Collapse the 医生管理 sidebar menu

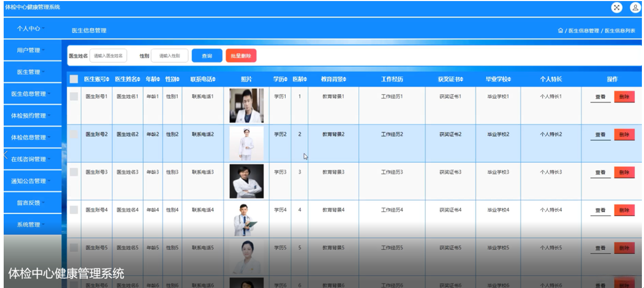click(32, 72)
